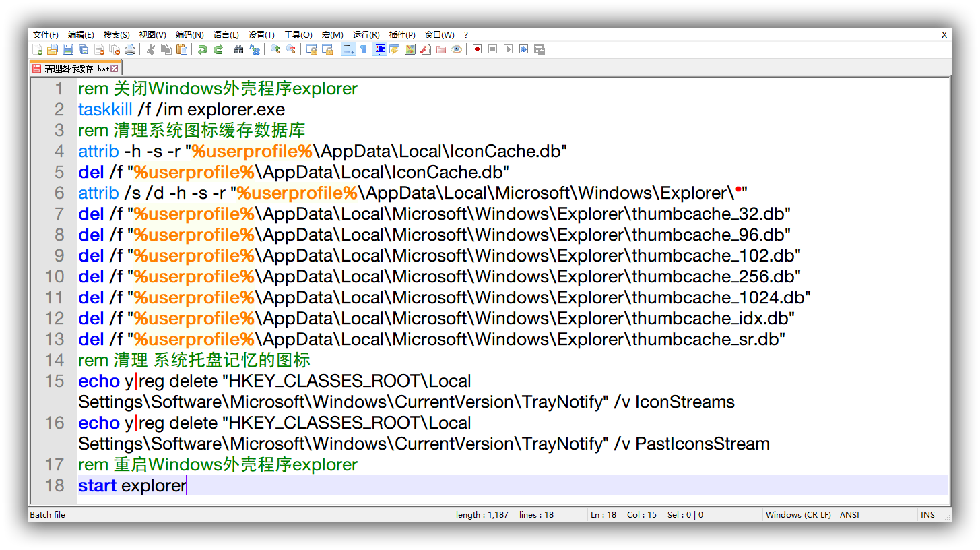Open the 工具(O) menu

click(298, 34)
